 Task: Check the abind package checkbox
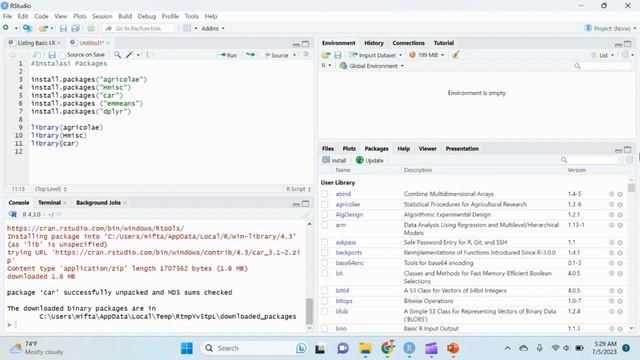pos(324,194)
